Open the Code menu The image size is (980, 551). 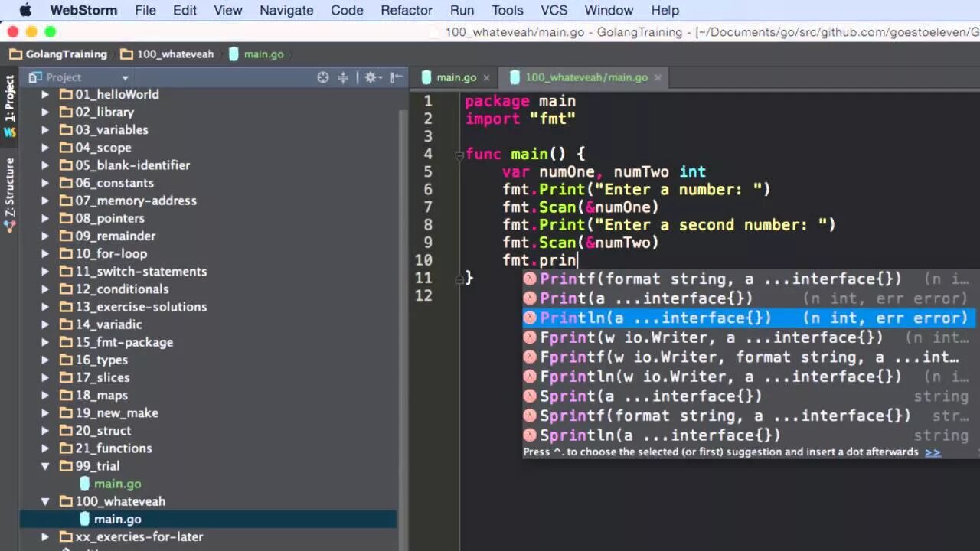coord(347,10)
